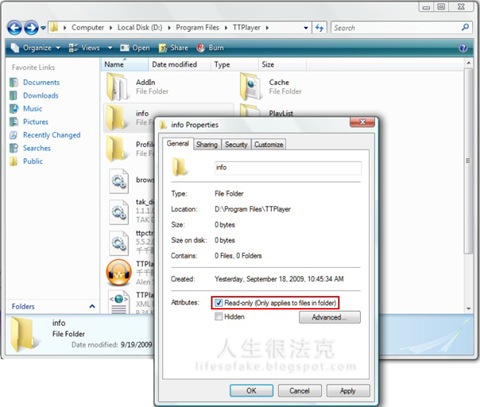Image resolution: width=480 pixels, height=407 pixels.
Task: Click Cancel in Properties dialog
Action: click(x=299, y=391)
